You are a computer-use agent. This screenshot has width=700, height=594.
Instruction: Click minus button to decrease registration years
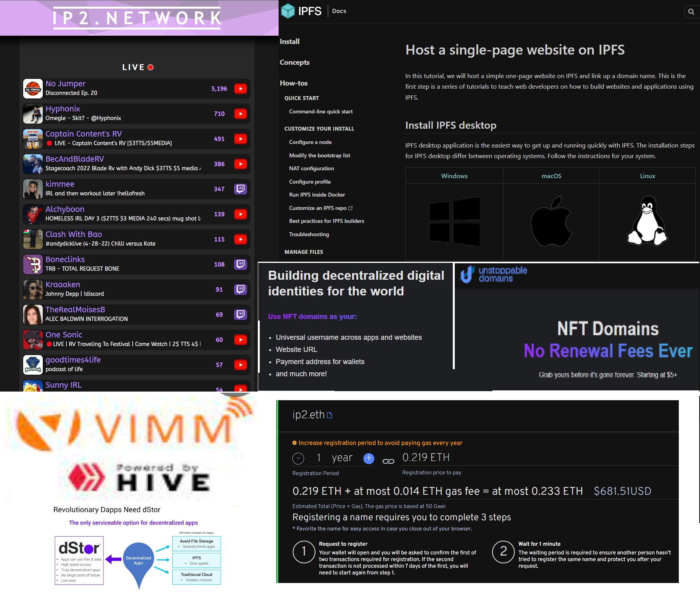298,458
